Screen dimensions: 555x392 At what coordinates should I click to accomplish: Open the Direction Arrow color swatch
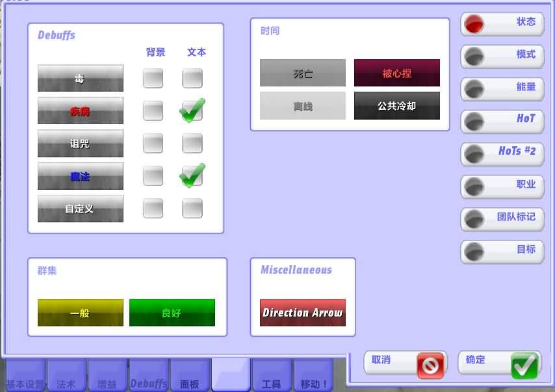tap(303, 313)
